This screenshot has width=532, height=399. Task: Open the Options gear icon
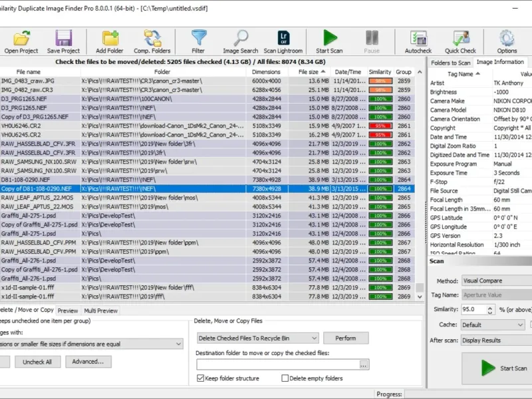pos(507,41)
